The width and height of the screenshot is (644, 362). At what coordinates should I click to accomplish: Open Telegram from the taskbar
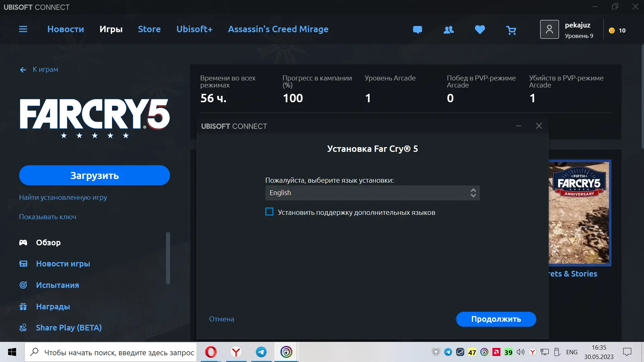pyautogui.click(x=261, y=352)
